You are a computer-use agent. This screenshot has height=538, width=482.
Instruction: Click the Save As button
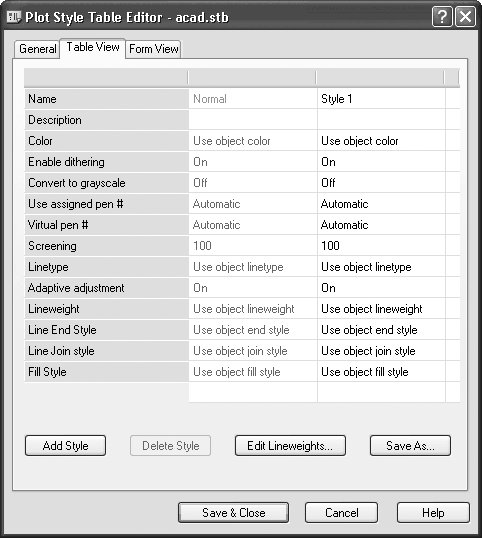click(410, 446)
